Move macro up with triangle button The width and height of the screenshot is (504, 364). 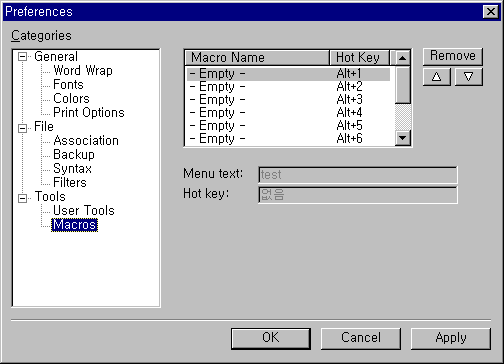pyautogui.click(x=437, y=77)
